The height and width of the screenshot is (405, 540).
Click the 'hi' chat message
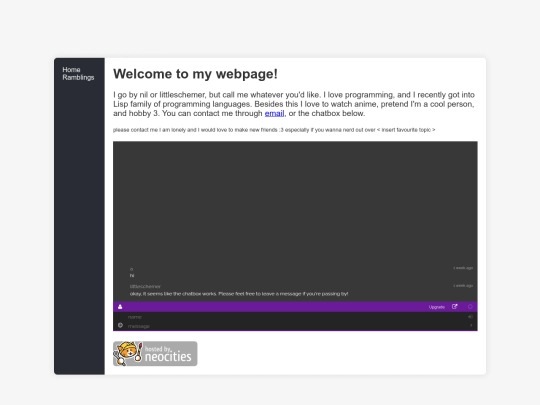point(132,276)
